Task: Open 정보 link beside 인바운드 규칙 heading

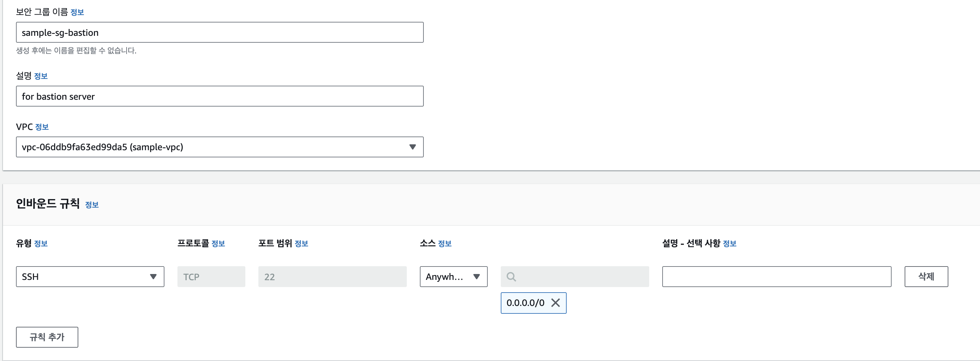Action: pyautogui.click(x=92, y=205)
